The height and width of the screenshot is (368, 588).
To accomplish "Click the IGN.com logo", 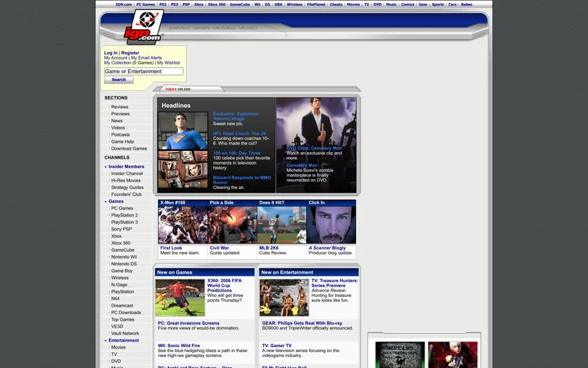I will [x=143, y=26].
